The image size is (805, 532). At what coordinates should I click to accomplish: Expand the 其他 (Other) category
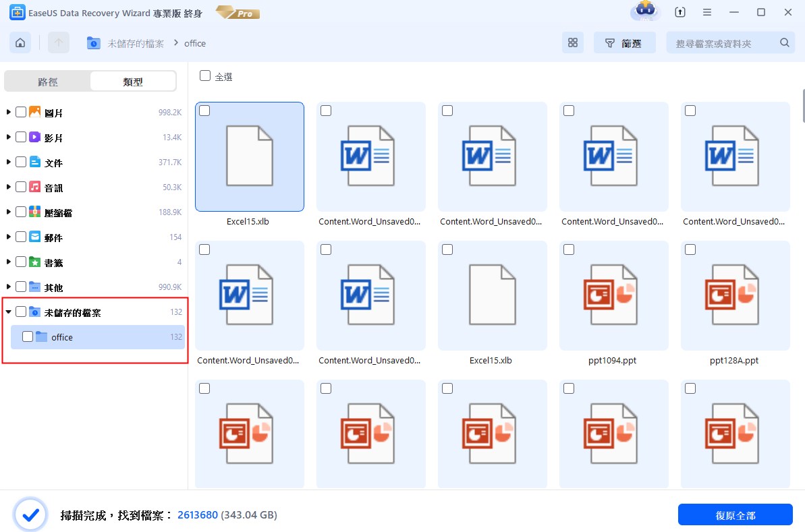tap(8, 287)
